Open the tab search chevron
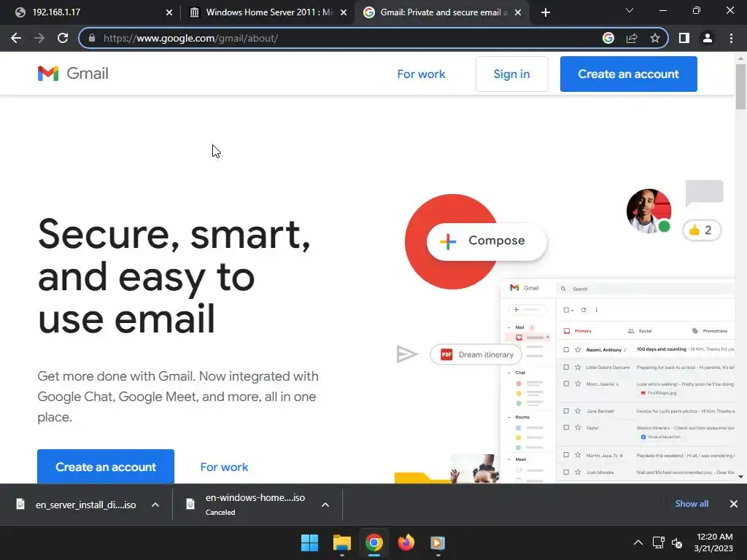 (x=630, y=10)
